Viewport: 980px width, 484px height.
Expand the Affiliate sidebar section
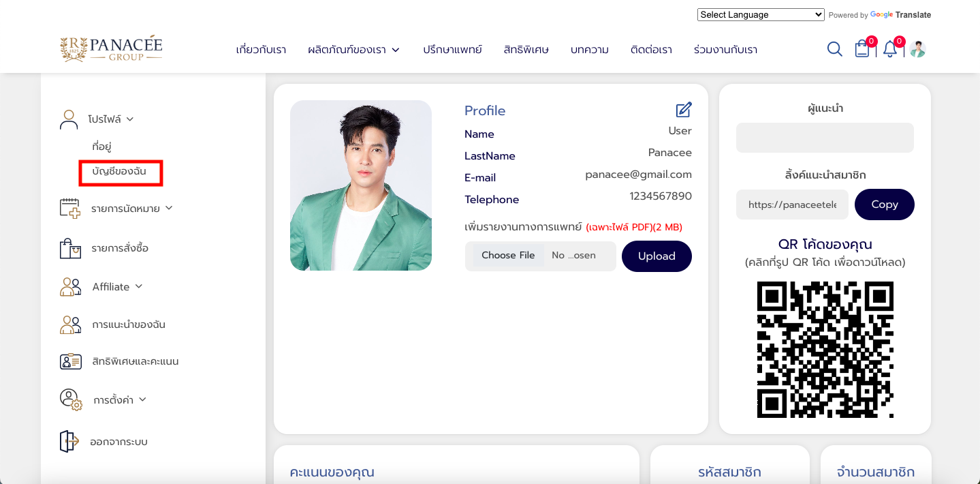click(117, 287)
